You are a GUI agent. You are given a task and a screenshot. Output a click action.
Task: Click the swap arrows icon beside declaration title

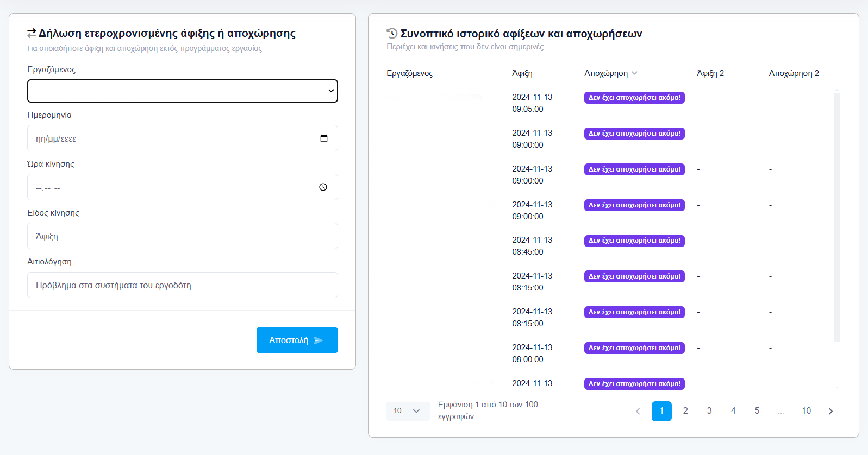(32, 33)
